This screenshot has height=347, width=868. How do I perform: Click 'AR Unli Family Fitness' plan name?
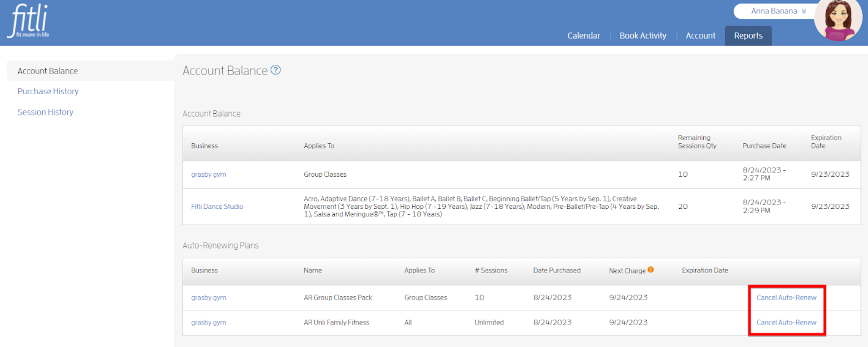(336, 323)
